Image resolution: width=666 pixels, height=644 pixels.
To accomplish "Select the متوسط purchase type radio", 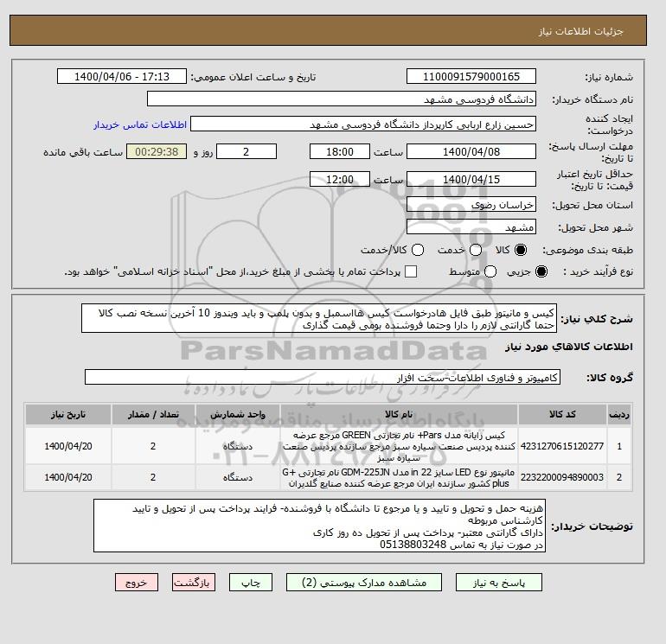I will coord(490,271).
